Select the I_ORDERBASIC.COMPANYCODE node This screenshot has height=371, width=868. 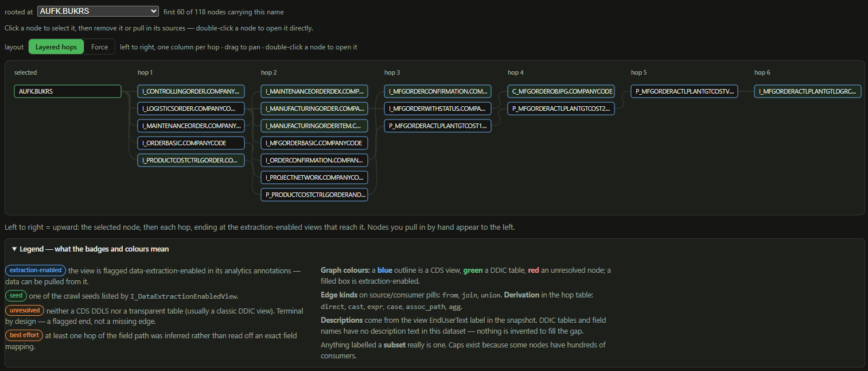(x=191, y=143)
